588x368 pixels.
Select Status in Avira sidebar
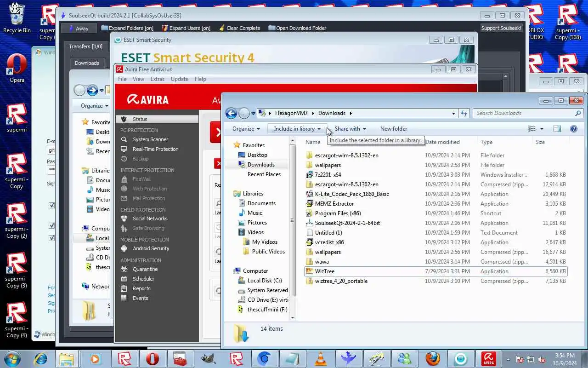click(157, 119)
